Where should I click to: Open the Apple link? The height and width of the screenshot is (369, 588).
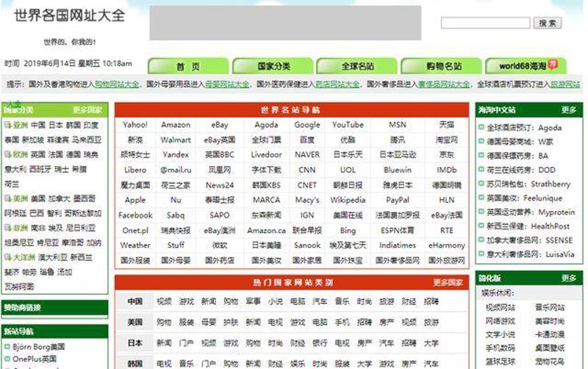point(135,200)
